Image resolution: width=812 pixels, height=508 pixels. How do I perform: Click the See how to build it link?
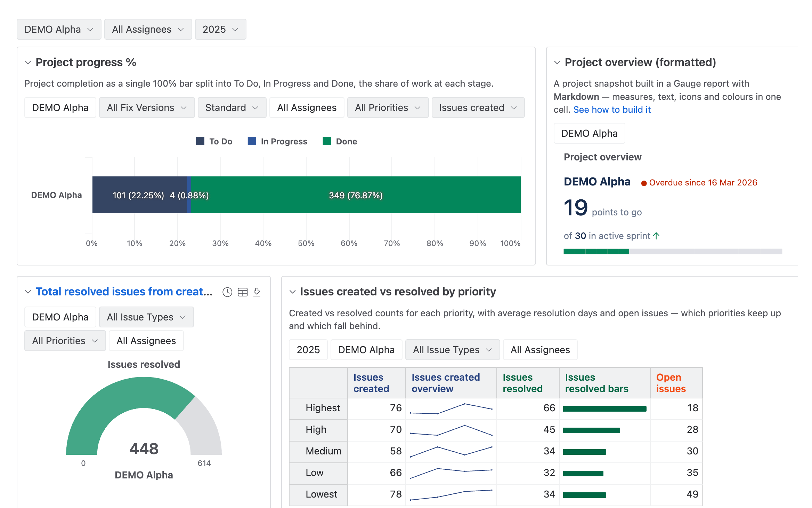[612, 110]
